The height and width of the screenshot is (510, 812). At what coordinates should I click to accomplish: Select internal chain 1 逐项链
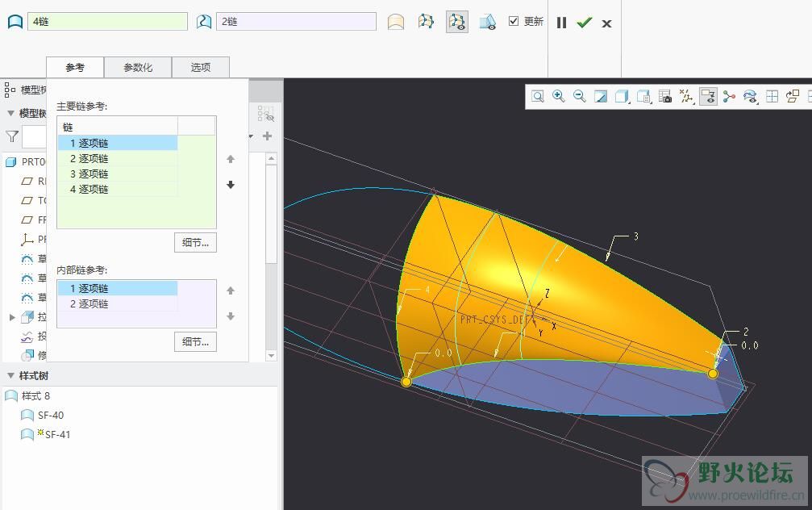[118, 288]
